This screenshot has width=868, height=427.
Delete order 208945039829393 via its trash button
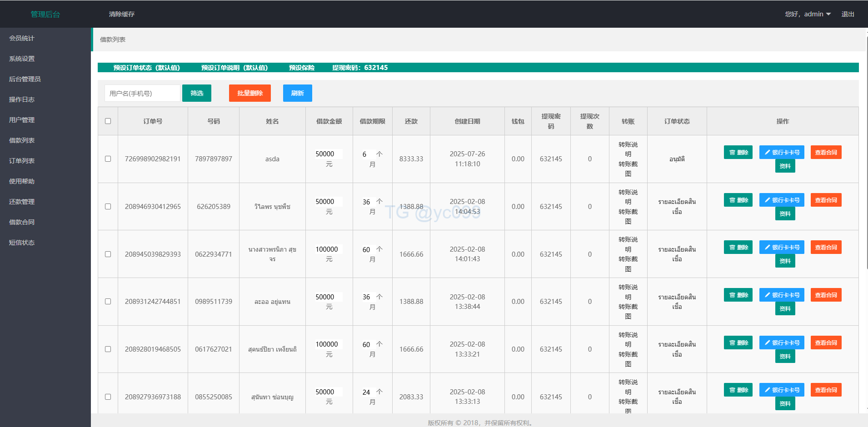(x=738, y=247)
